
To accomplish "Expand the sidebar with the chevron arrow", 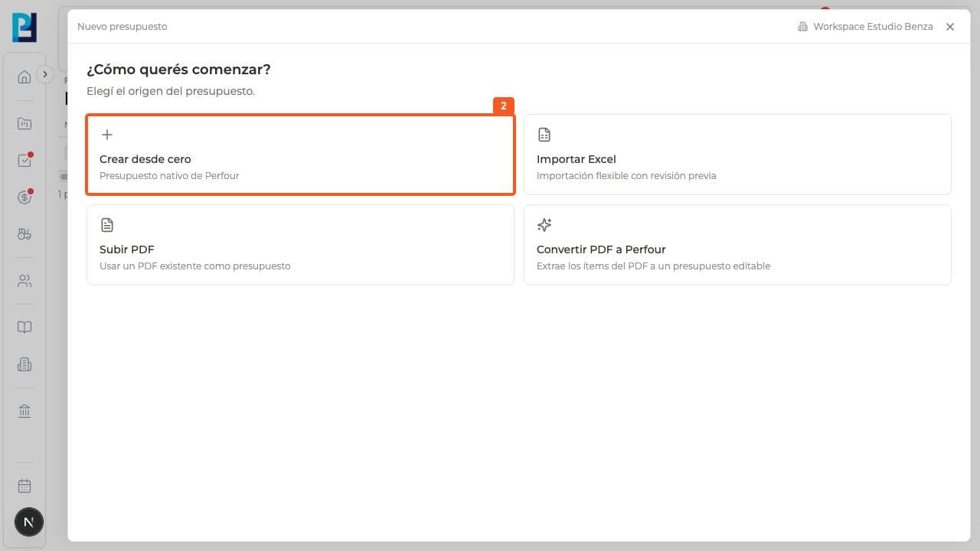I will pos(45,74).
